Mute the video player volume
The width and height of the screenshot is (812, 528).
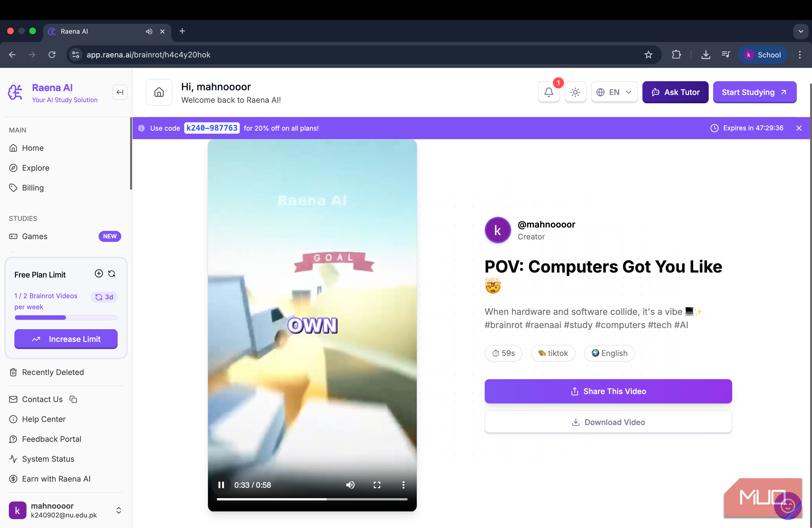[x=350, y=485]
